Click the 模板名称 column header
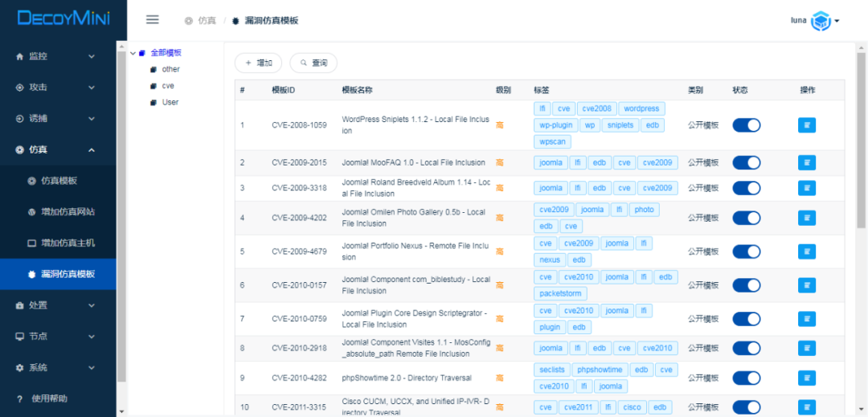This screenshot has height=417, width=868. 358,90
